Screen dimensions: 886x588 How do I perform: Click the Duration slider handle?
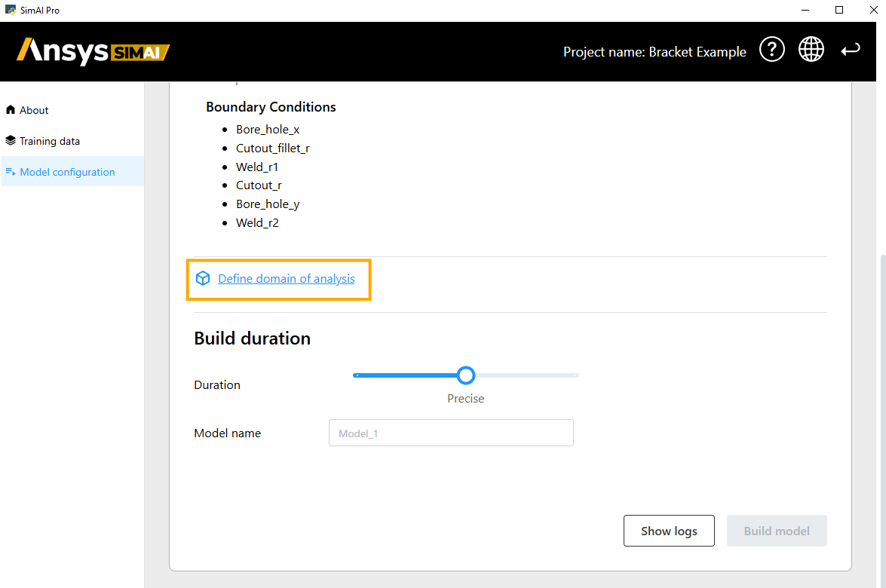[x=466, y=375]
